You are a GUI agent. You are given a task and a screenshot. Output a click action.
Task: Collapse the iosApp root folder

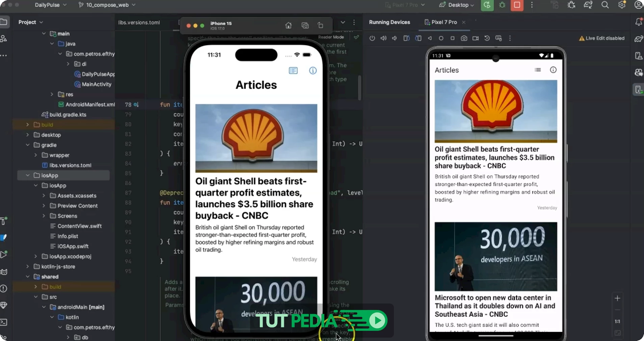[28, 176]
